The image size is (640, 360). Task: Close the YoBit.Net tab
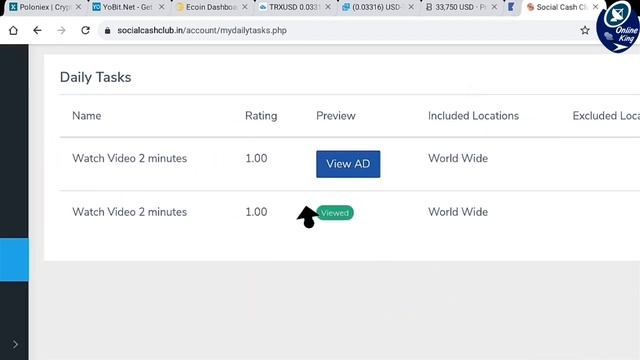coord(162,7)
